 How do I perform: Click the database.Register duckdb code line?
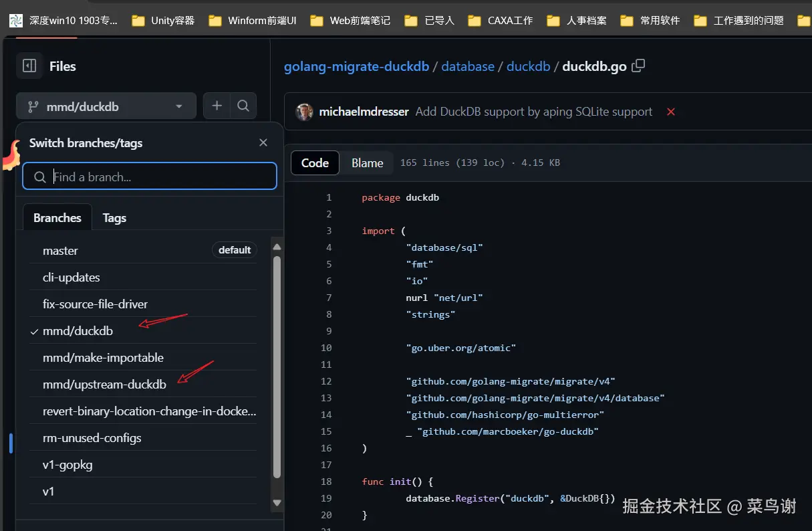(510, 498)
